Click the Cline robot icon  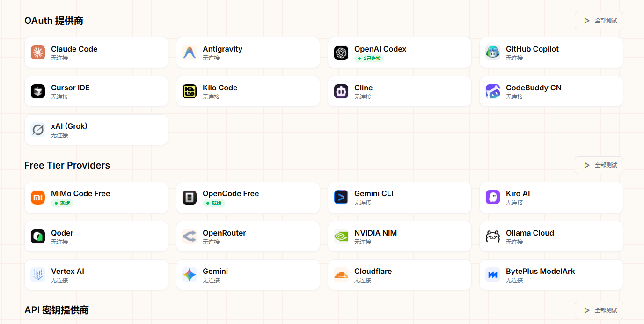click(341, 91)
